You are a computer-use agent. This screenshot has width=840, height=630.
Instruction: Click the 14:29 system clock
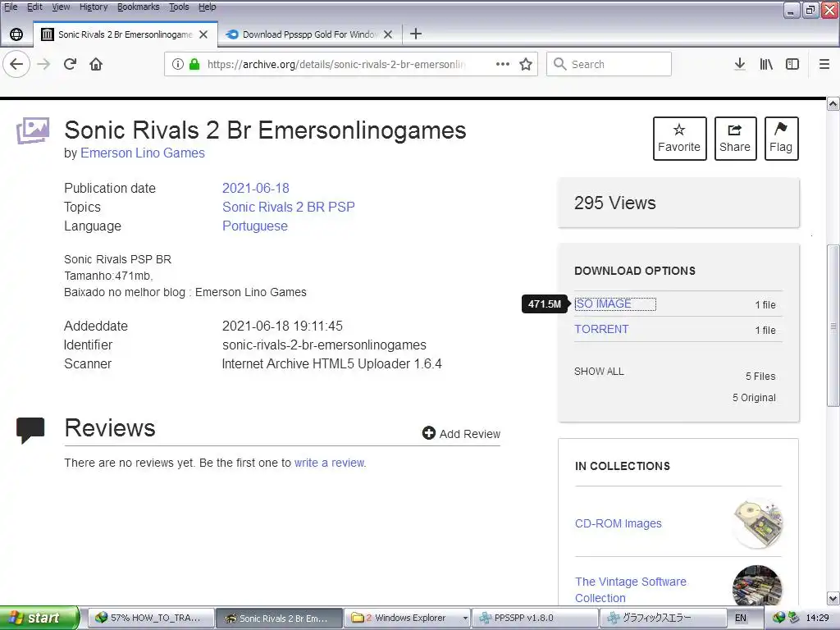click(817, 619)
